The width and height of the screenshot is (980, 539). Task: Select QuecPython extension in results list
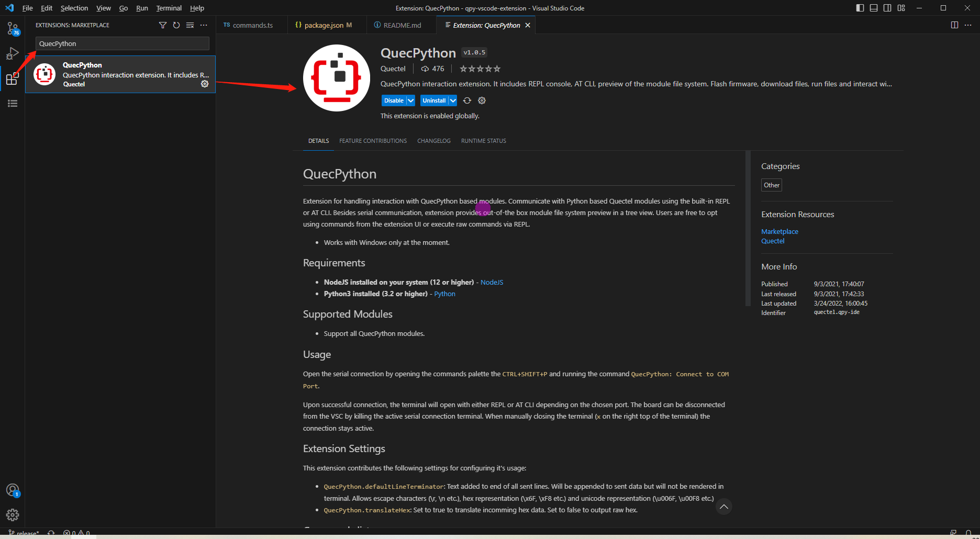tap(120, 74)
